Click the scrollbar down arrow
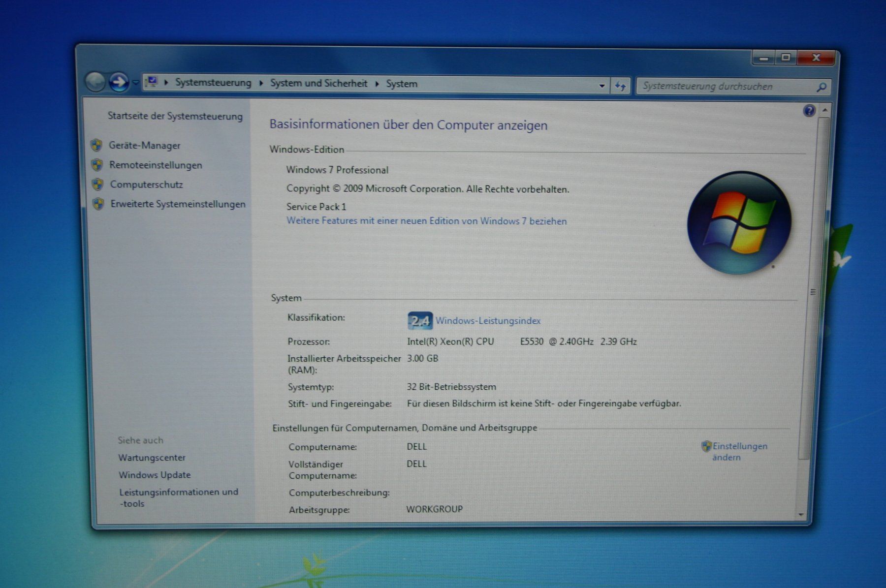Viewport: 886px width, 588px height. tap(801, 515)
